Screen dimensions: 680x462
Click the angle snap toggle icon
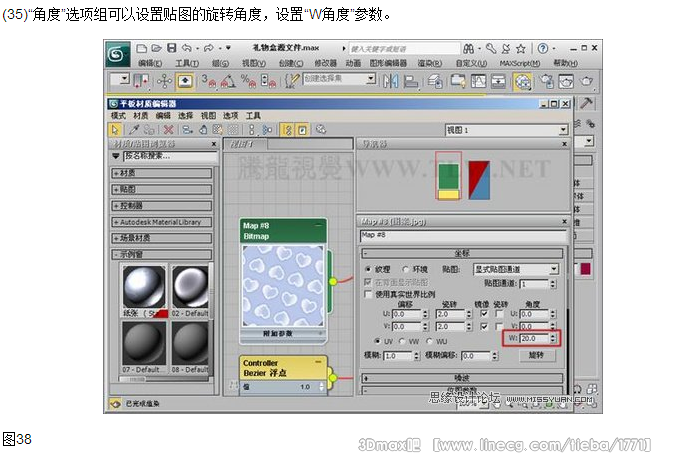coord(229,81)
